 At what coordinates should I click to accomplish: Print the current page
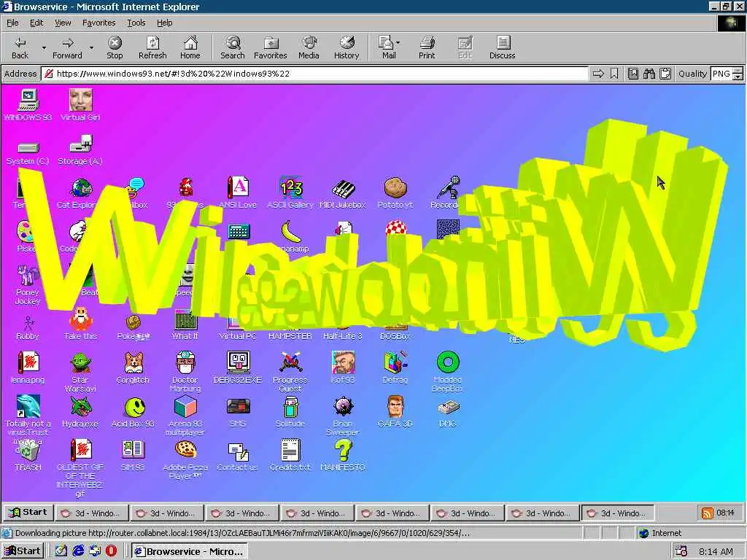click(x=427, y=47)
